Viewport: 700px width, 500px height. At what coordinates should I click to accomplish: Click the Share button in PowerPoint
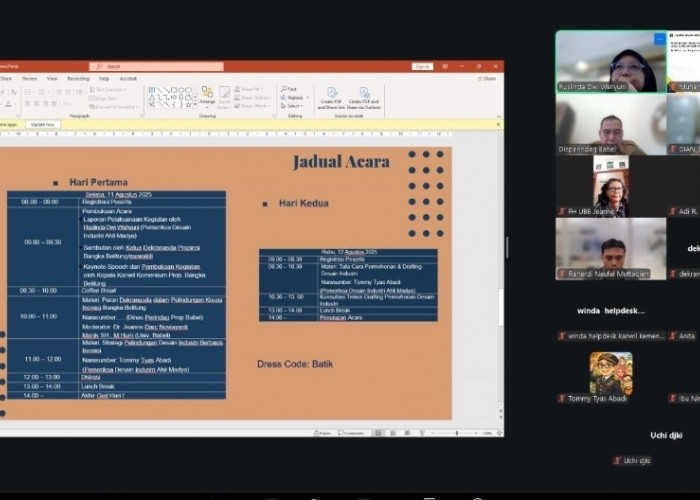(x=487, y=79)
